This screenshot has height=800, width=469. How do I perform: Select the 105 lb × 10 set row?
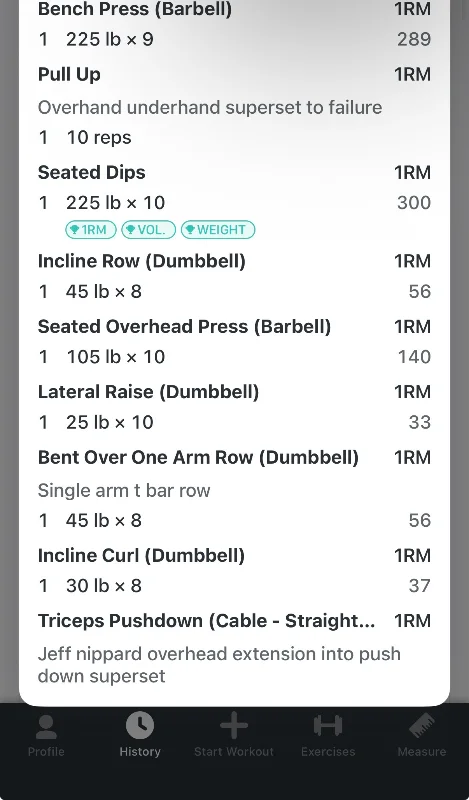pyautogui.click(x=234, y=357)
